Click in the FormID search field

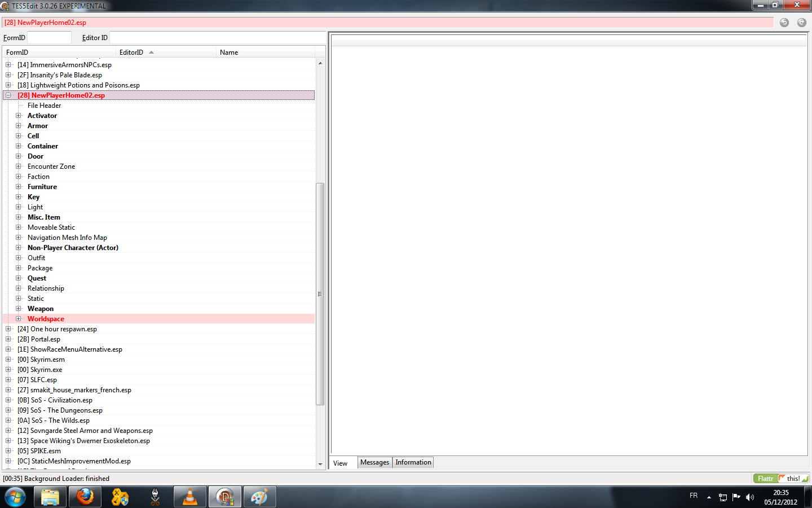click(49, 38)
